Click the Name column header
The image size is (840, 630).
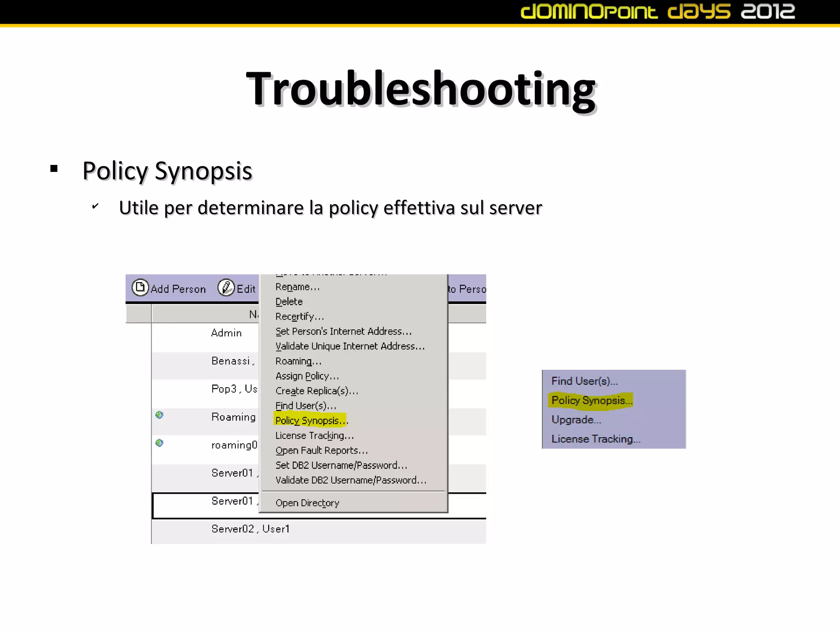coord(205,314)
